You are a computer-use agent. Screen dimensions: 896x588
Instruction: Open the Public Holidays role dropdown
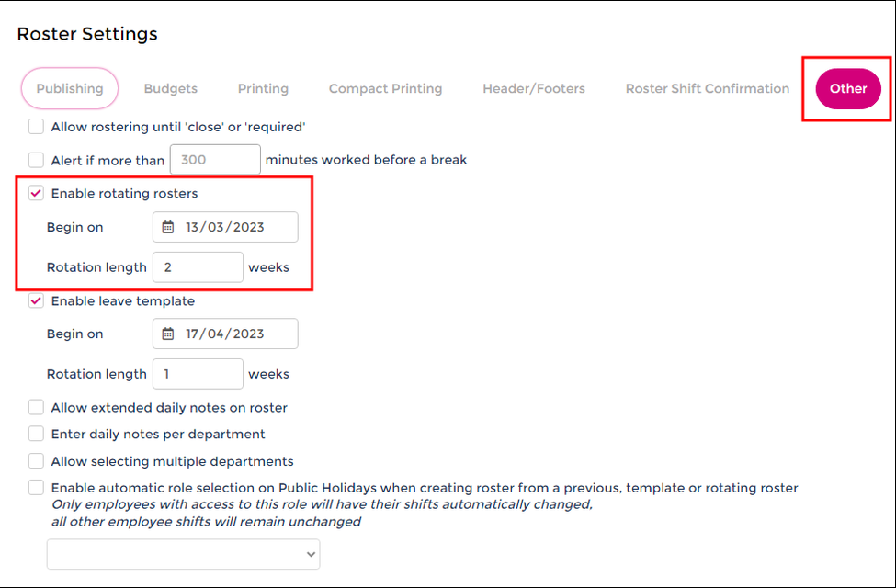click(x=183, y=554)
